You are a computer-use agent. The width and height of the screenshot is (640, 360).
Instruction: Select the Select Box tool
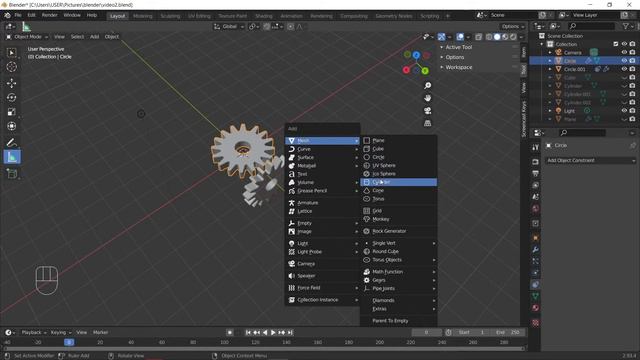(11, 53)
